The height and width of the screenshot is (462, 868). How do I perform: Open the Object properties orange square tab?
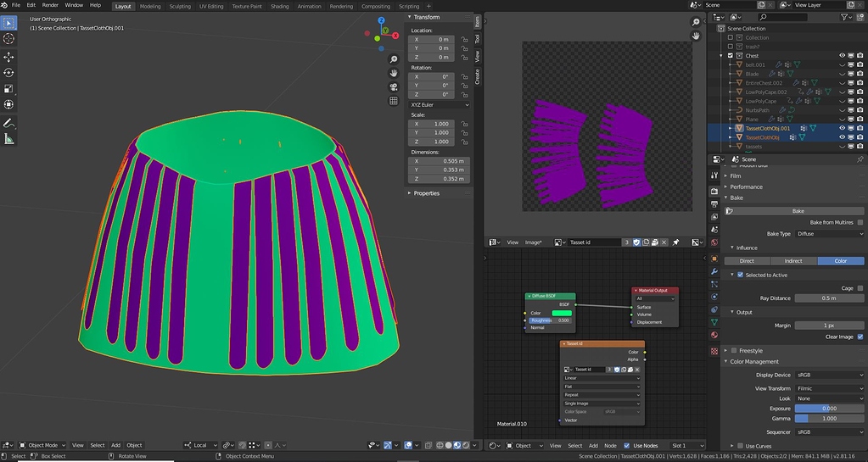coord(714,259)
